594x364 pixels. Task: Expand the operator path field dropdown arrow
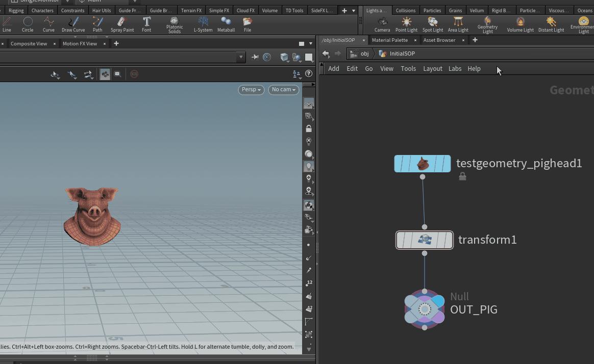pyautogui.click(x=241, y=57)
